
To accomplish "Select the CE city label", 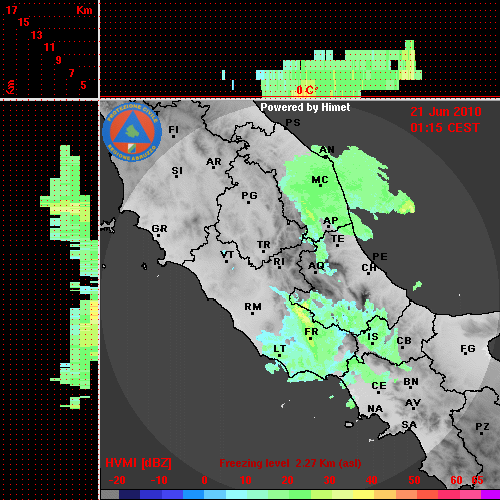I will pos(379,386).
